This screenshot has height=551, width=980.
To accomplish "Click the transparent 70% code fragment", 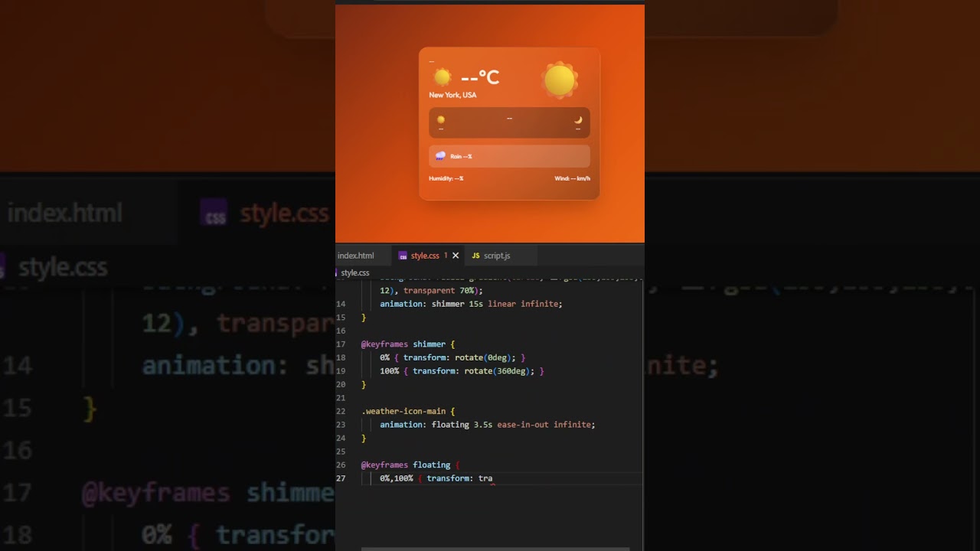I will 440,291.
